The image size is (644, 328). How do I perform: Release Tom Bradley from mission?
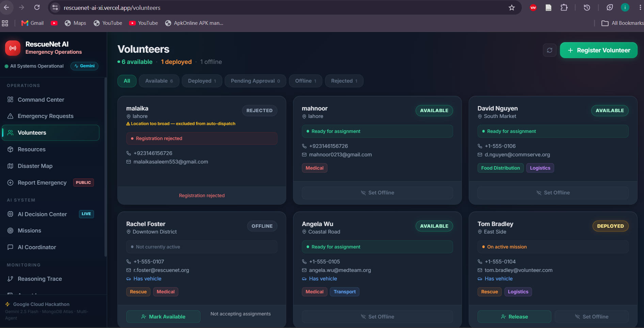pos(514,316)
